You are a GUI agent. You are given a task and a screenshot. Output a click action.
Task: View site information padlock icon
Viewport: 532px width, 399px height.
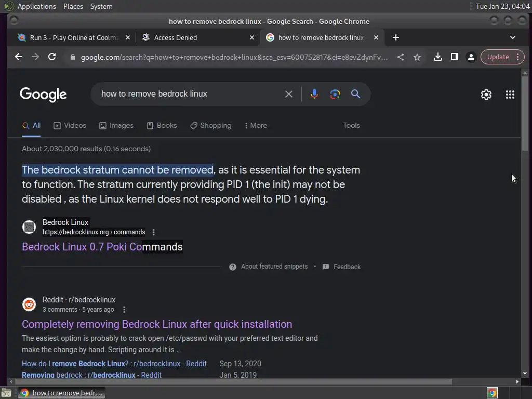[72, 57]
